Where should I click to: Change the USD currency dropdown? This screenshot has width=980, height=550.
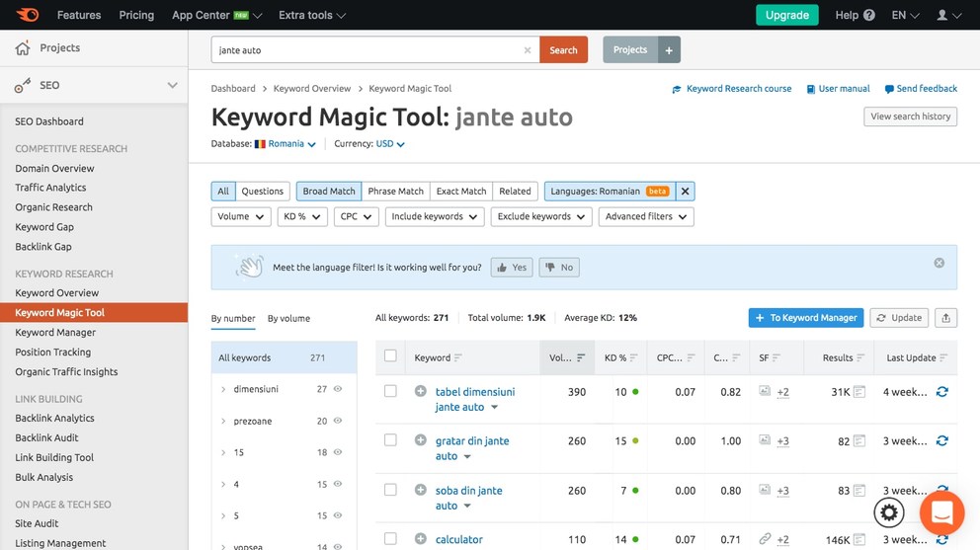pos(390,144)
